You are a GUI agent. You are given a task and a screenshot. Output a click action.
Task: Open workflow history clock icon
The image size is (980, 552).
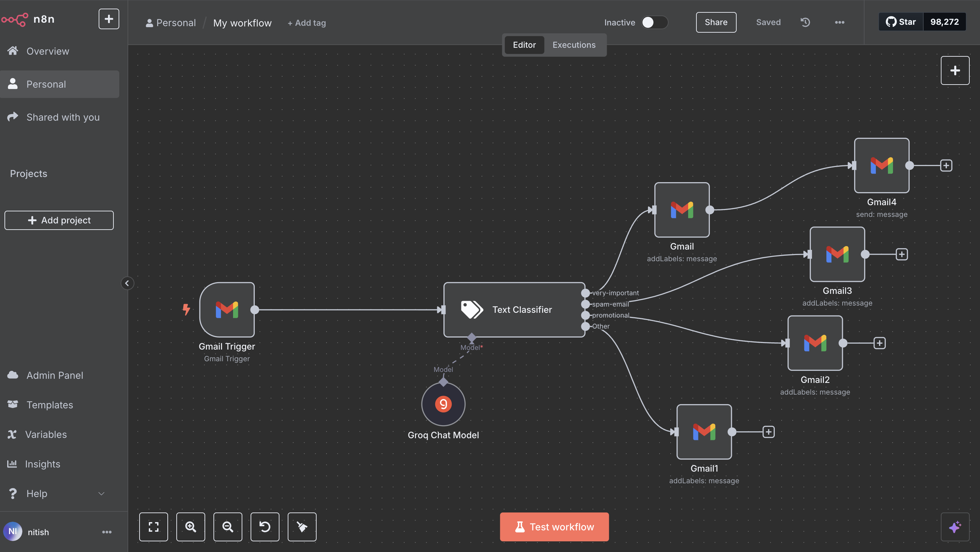coord(805,22)
